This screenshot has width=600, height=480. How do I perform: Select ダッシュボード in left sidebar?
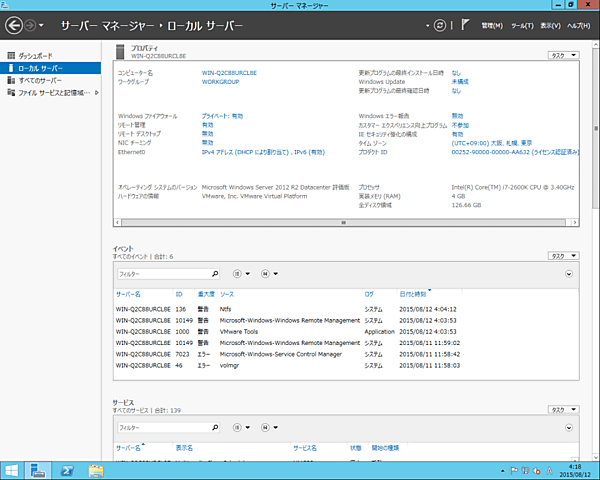[x=35, y=55]
